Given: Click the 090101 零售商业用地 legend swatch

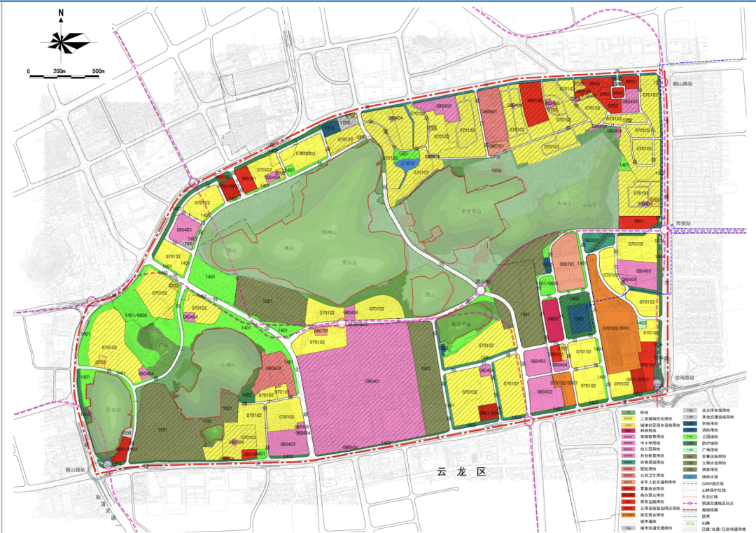Looking at the screenshot, I should click(628, 489).
